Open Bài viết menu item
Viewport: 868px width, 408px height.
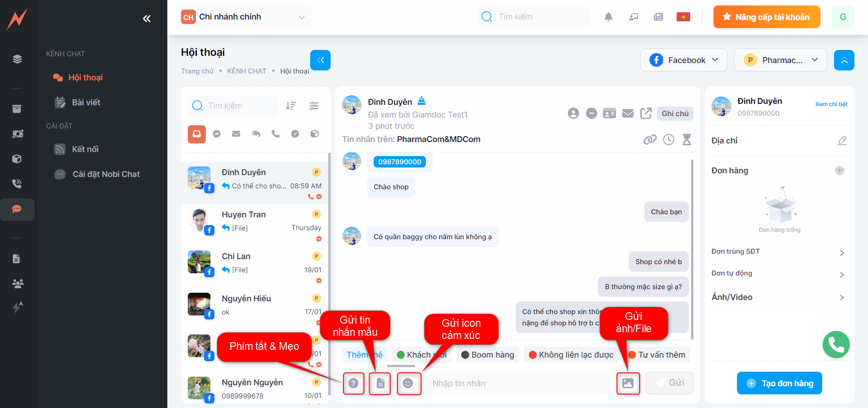86,103
